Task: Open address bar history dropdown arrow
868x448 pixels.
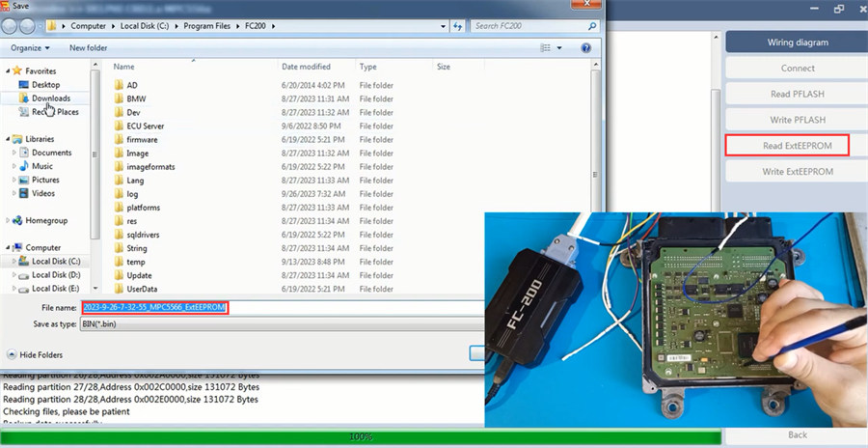Action: [x=444, y=26]
